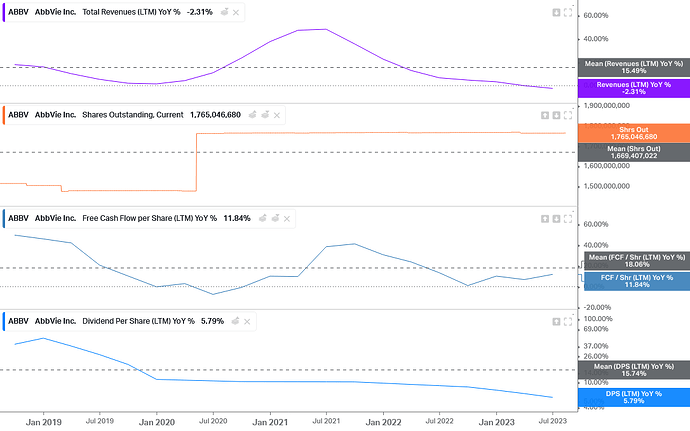The height and width of the screenshot is (431, 690).
Task: Move Free Cash Flow series to pane above
Action: point(263,218)
